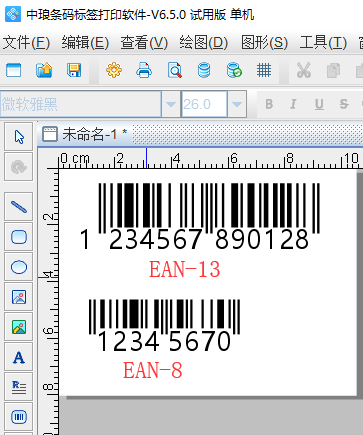This screenshot has height=435, width=363.
Task: Click the printer icon to print
Action: point(144,70)
